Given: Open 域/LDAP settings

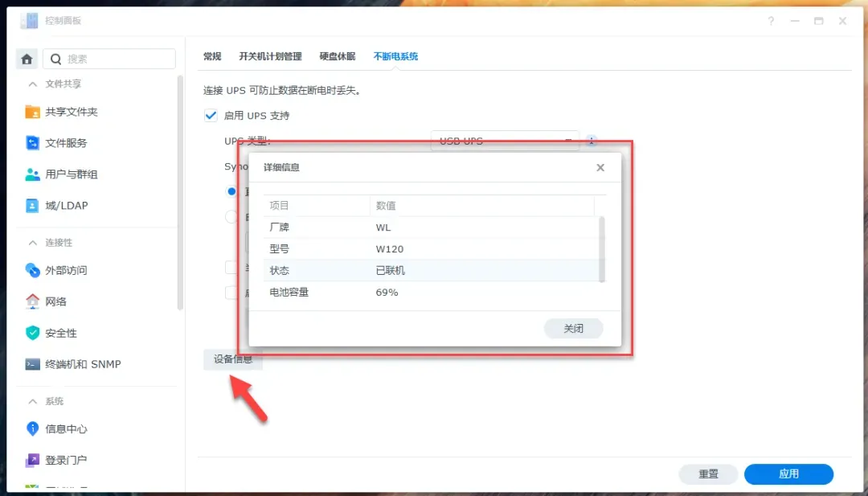Looking at the screenshot, I should (66, 206).
